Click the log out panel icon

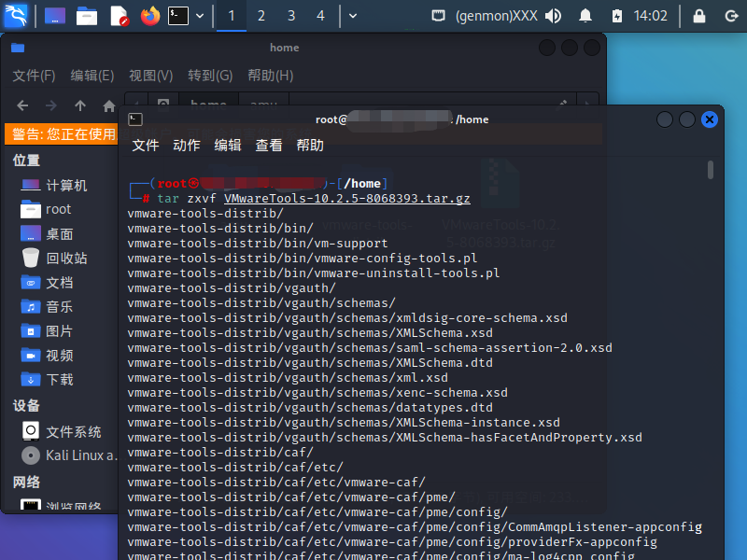731,16
